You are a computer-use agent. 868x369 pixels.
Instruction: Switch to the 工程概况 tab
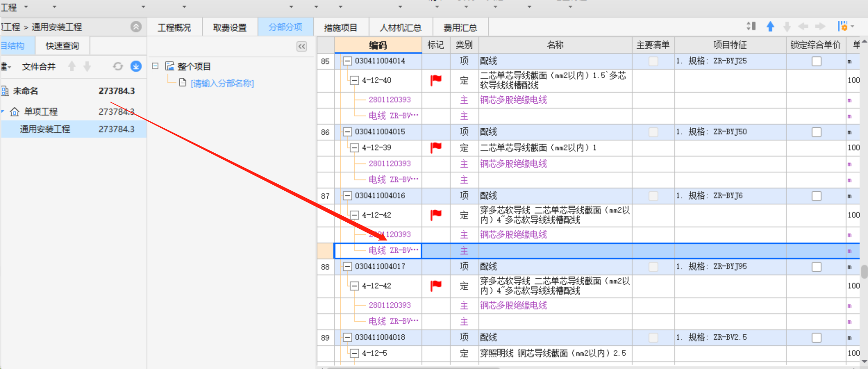[x=175, y=27]
